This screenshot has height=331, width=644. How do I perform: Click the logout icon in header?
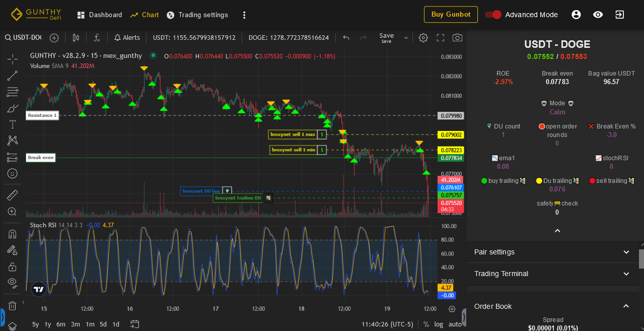[x=620, y=15]
